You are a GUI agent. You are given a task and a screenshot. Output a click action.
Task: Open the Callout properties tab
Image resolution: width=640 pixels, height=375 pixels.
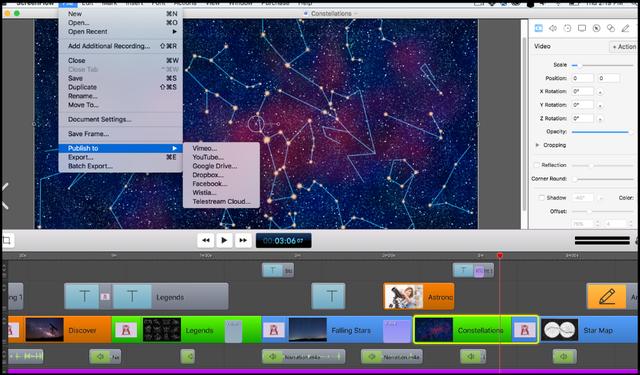(x=596, y=28)
